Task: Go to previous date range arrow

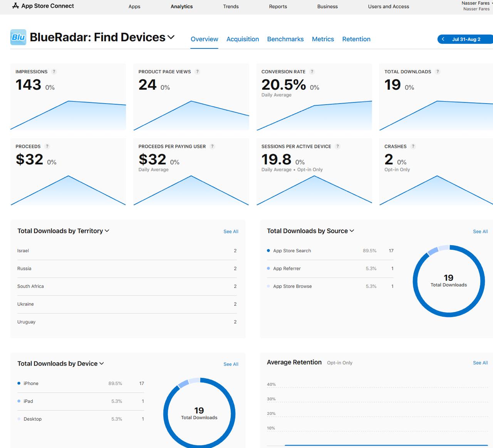Action: [443, 39]
